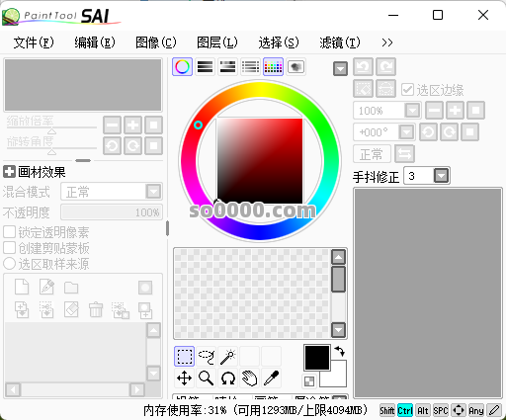Screen dimensions: 506x420
Task: Toggle the scratchpad panel
Action: point(295,67)
